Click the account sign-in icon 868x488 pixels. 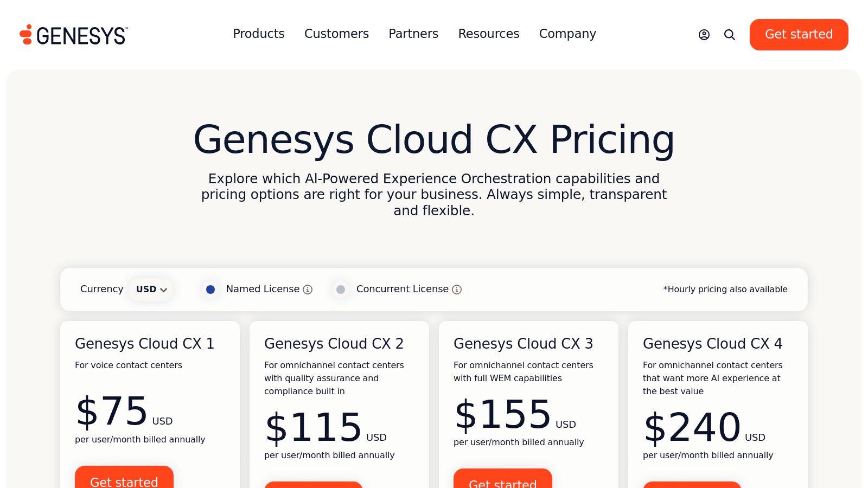704,35
